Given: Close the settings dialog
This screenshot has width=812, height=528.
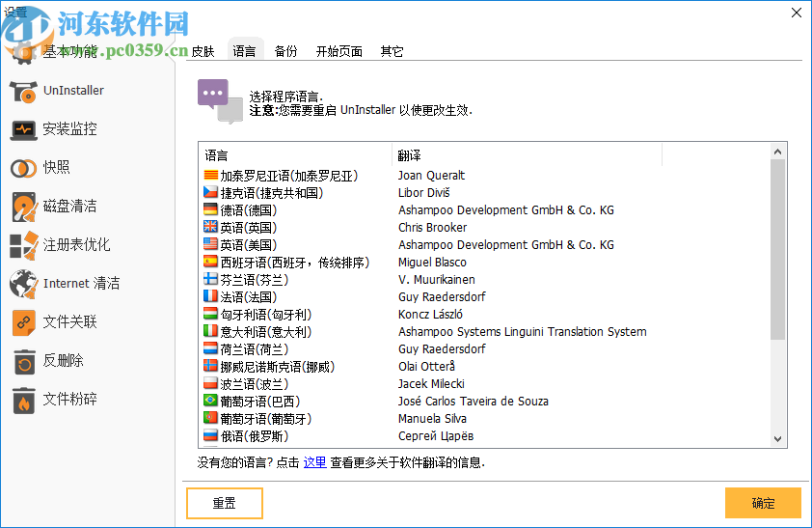Looking at the screenshot, I should pos(797,13).
